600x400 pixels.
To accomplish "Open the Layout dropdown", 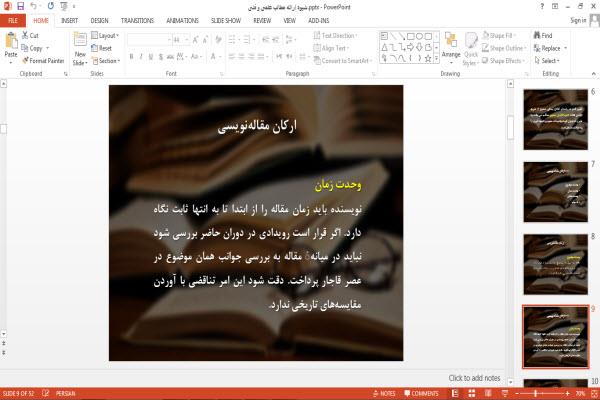I will 105,35.
